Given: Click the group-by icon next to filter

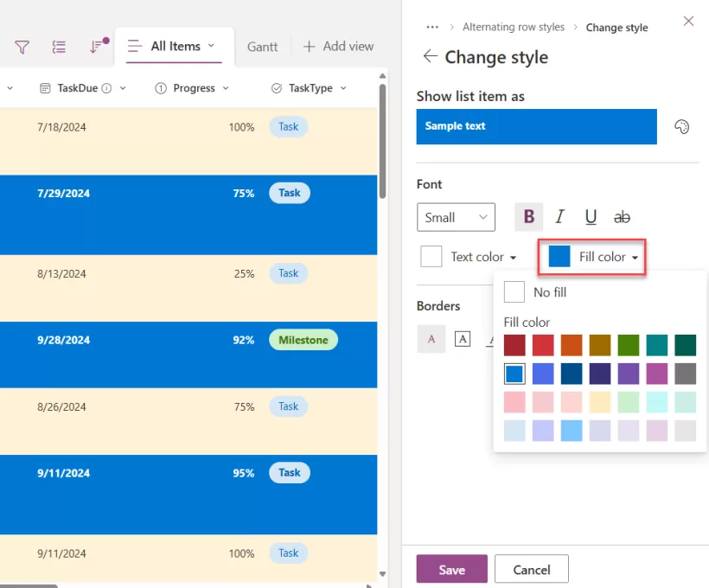Looking at the screenshot, I should (59, 47).
